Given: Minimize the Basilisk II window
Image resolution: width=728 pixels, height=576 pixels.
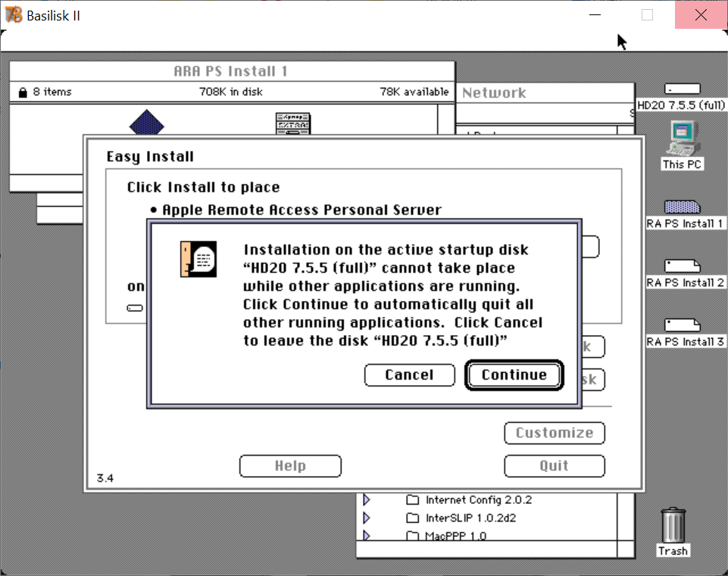Looking at the screenshot, I should pos(595,15).
